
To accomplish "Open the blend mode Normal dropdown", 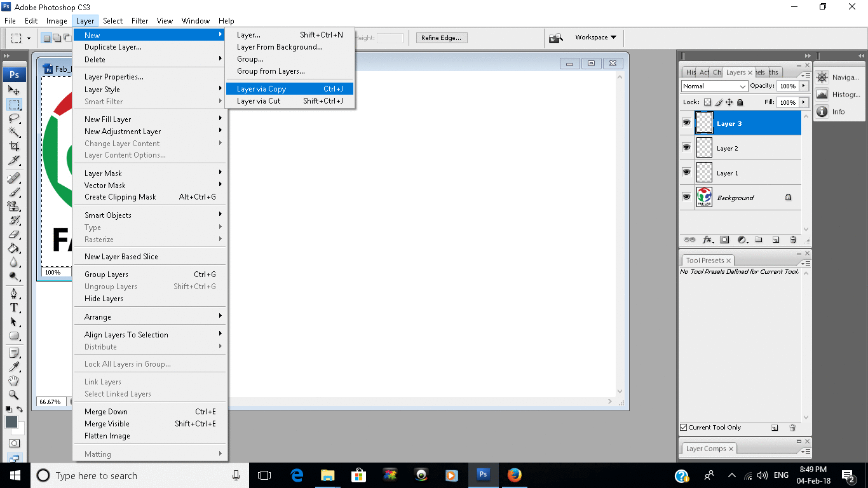I will [x=715, y=86].
